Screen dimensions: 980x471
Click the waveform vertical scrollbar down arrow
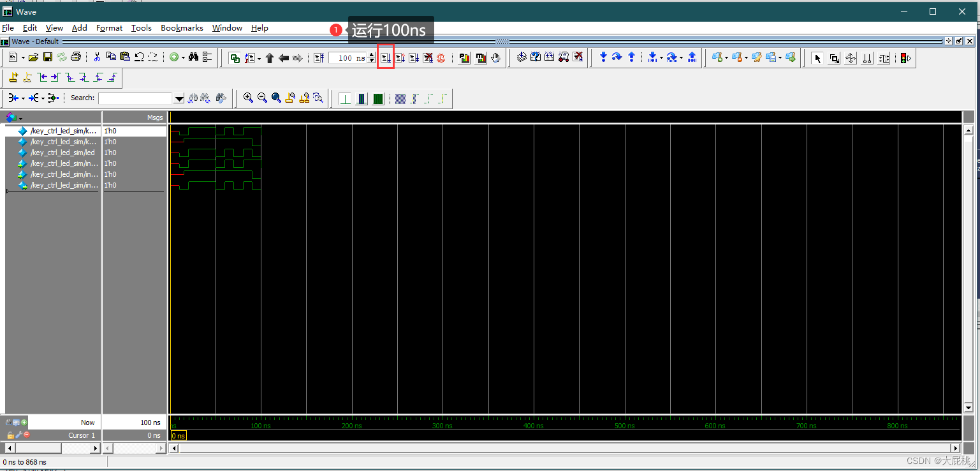tap(968, 408)
